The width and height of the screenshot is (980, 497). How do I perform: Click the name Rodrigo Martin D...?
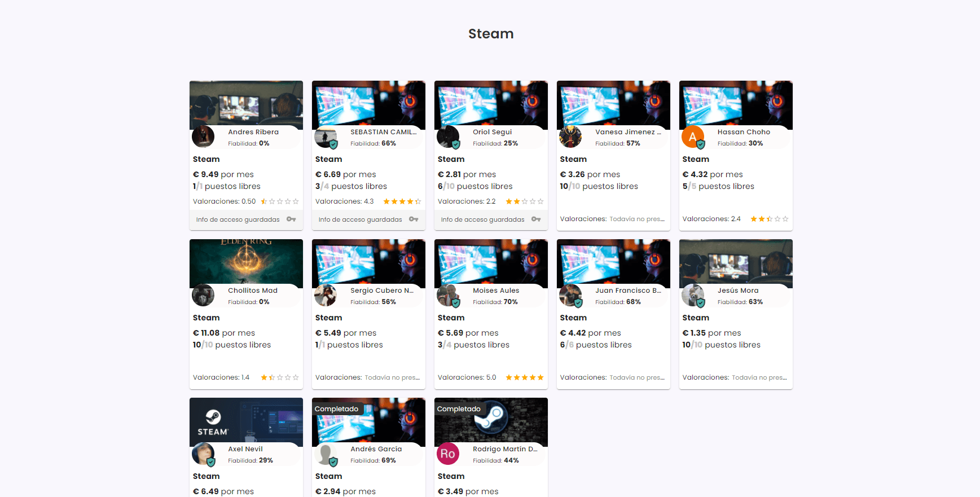click(505, 449)
